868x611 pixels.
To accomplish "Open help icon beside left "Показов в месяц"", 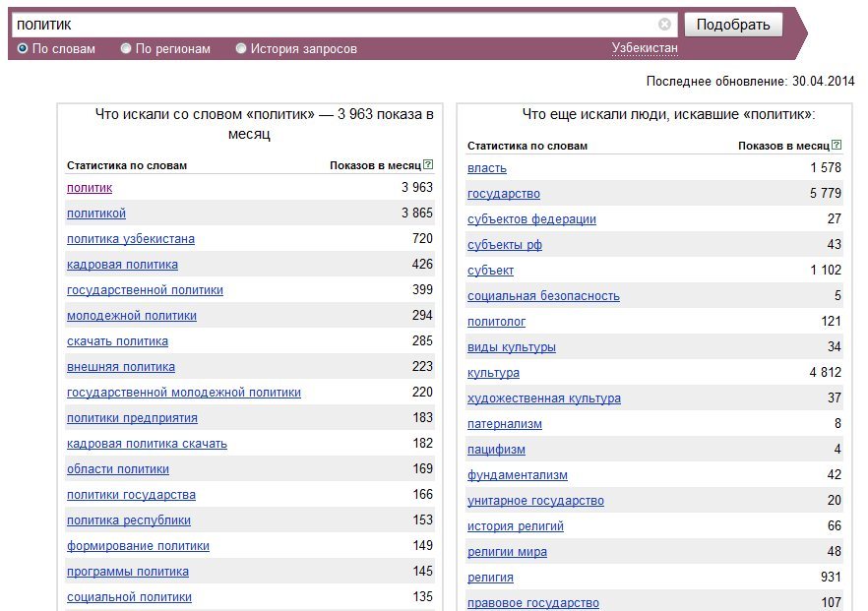I will click(x=428, y=164).
